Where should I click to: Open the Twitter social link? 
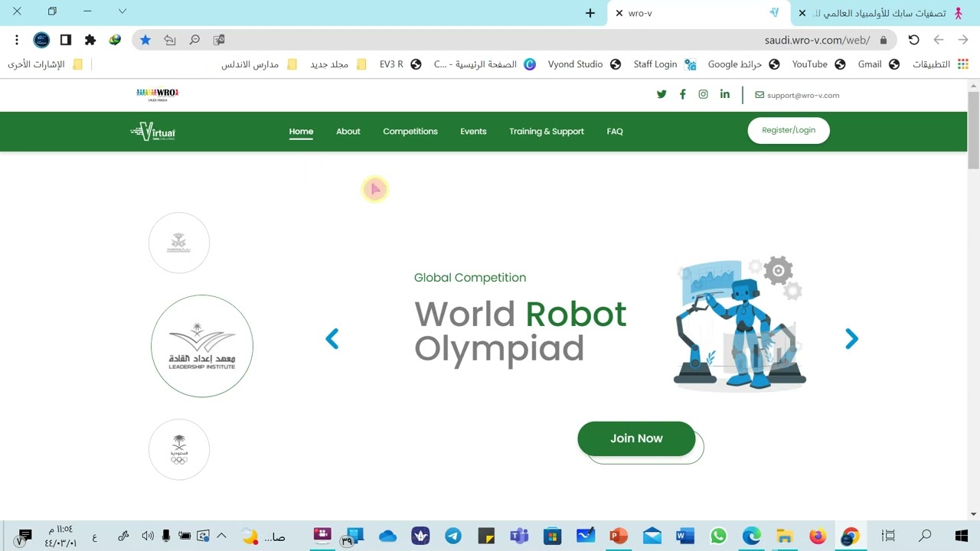661,94
